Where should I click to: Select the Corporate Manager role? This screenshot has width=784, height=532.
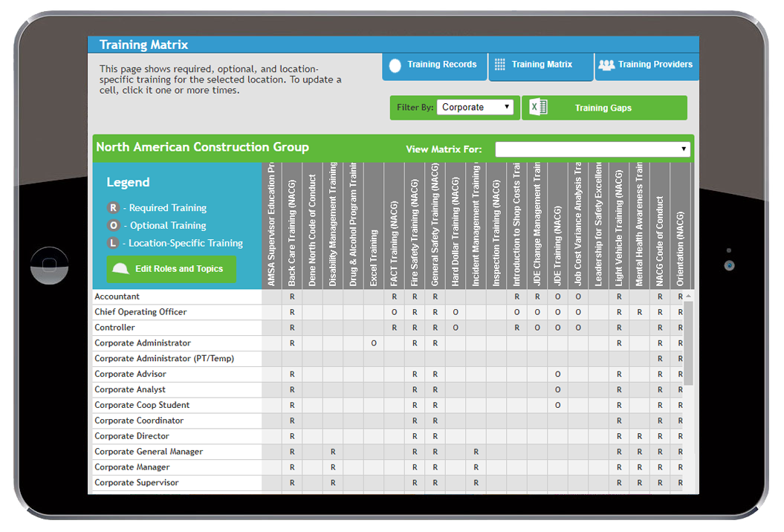pyautogui.click(x=177, y=467)
